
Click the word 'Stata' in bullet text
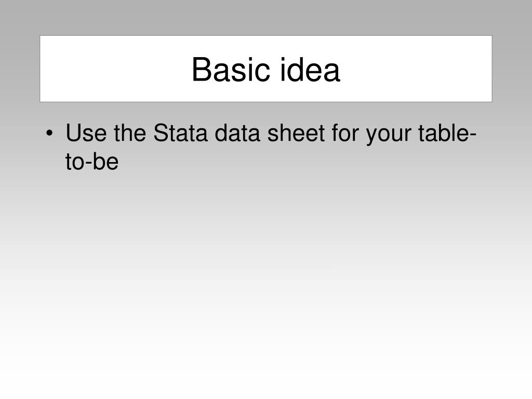pos(180,132)
